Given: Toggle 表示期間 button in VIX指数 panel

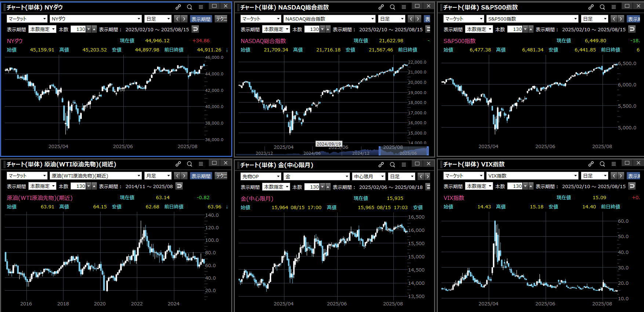Looking at the screenshot, I should pyautogui.click(x=634, y=176).
